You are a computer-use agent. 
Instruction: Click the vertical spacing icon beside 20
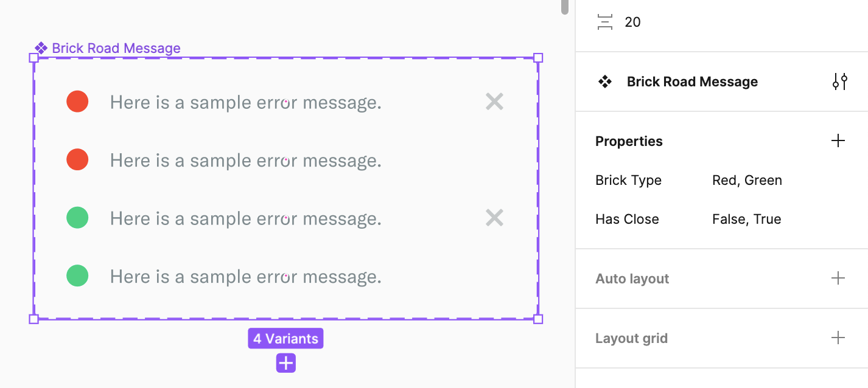click(x=604, y=23)
